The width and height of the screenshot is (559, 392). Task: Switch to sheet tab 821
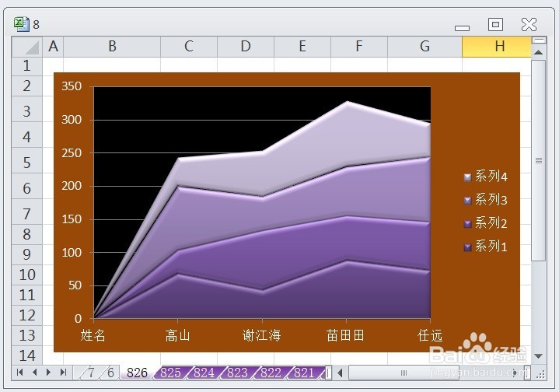[x=304, y=373]
